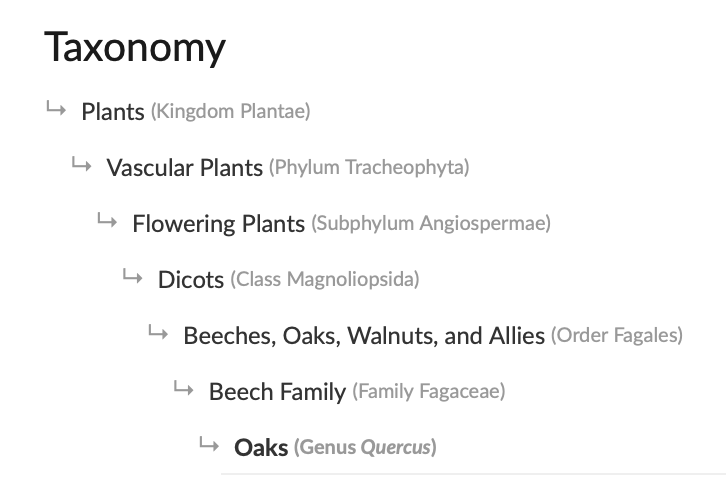Click the Order Fagales scientific name
The height and width of the screenshot is (478, 726).
click(617, 335)
